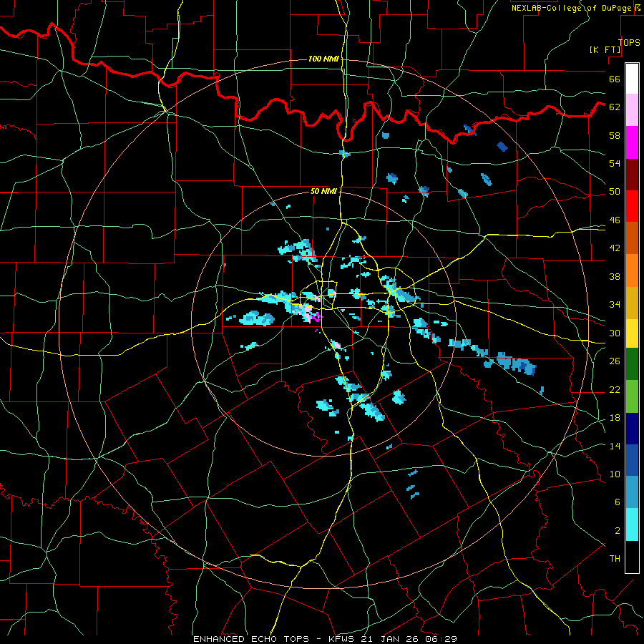Click the '21 JAN 26' date text
This screenshot has width=644, height=644.
[x=390, y=639]
